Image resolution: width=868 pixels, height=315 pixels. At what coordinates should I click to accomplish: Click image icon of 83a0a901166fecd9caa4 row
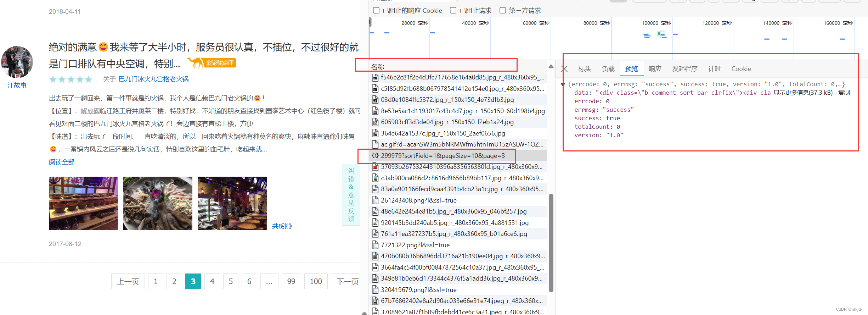(375, 189)
